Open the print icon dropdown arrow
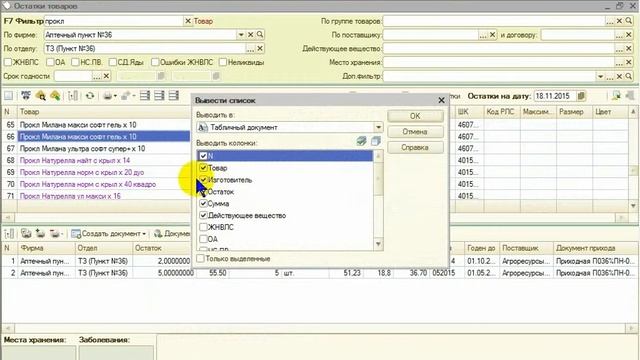 coord(115,96)
